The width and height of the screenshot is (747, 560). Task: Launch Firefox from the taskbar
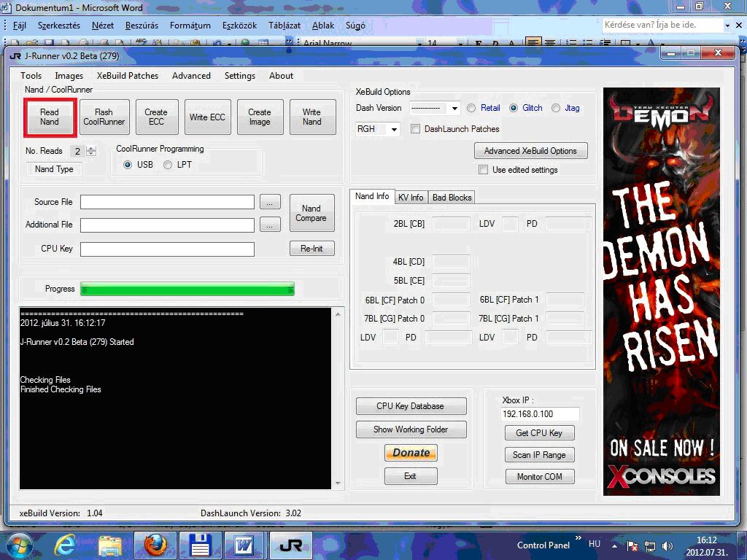pyautogui.click(x=155, y=545)
